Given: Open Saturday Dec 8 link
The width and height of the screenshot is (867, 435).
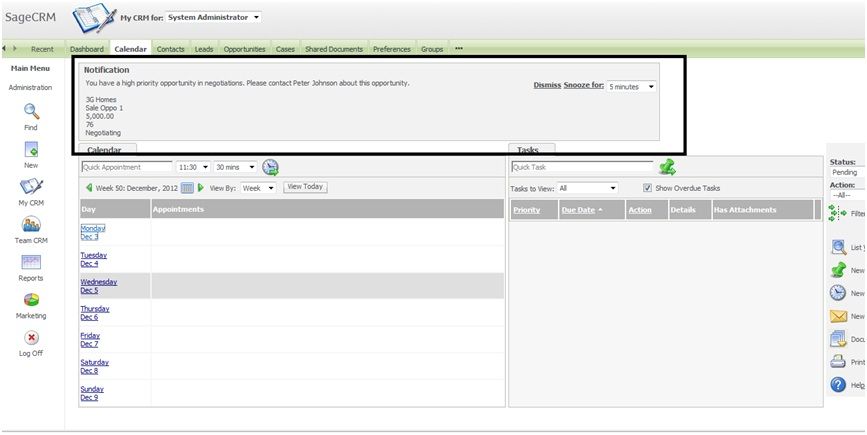Looking at the screenshot, I should click(x=95, y=367).
